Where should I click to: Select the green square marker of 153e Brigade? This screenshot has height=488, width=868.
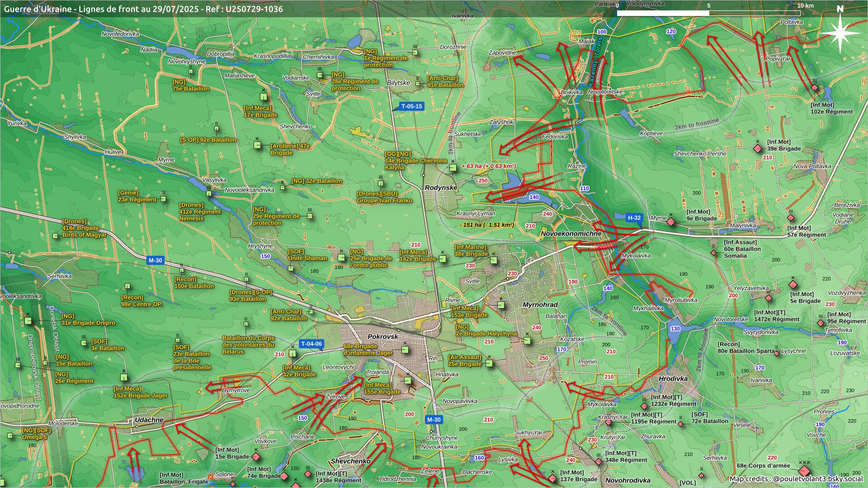[x=500, y=305]
